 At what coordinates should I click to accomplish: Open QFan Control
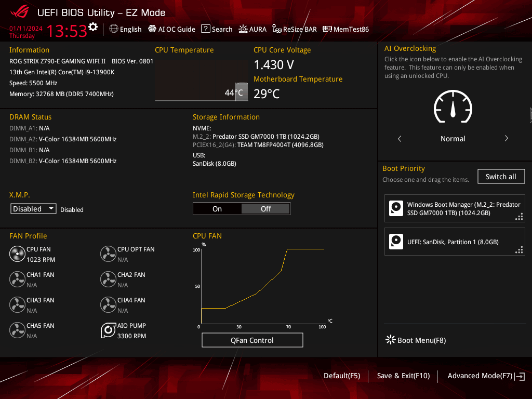[252, 340]
